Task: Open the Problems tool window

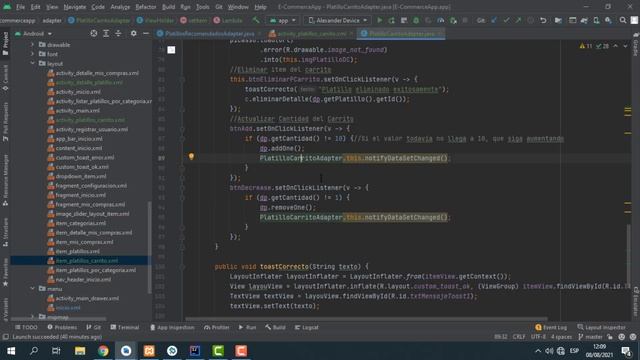Action: [x=62, y=327]
